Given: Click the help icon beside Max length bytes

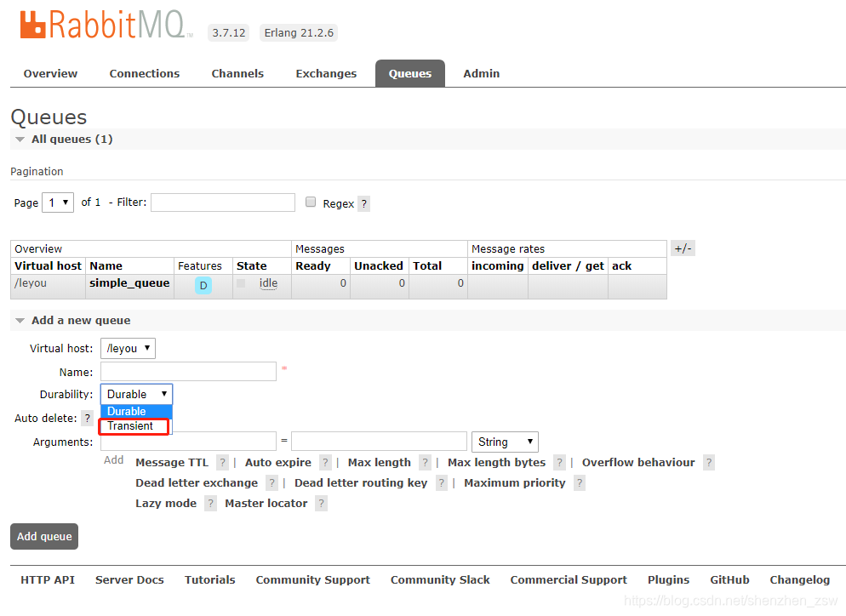Looking at the screenshot, I should click(x=559, y=462).
